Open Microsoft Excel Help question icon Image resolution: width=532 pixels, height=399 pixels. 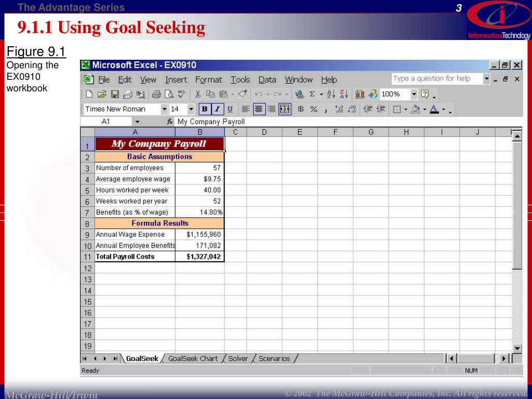[425, 94]
